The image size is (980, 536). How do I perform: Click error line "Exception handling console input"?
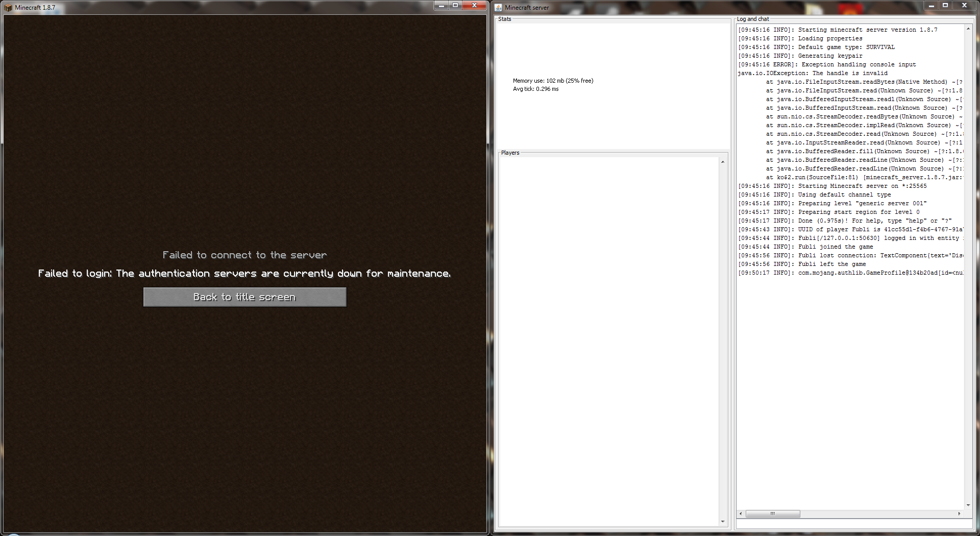(827, 64)
